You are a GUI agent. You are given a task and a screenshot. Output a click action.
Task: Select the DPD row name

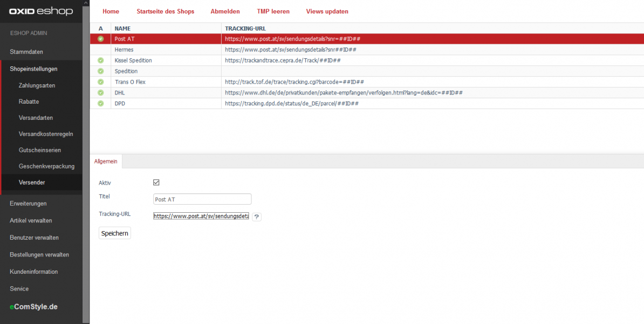coord(120,103)
